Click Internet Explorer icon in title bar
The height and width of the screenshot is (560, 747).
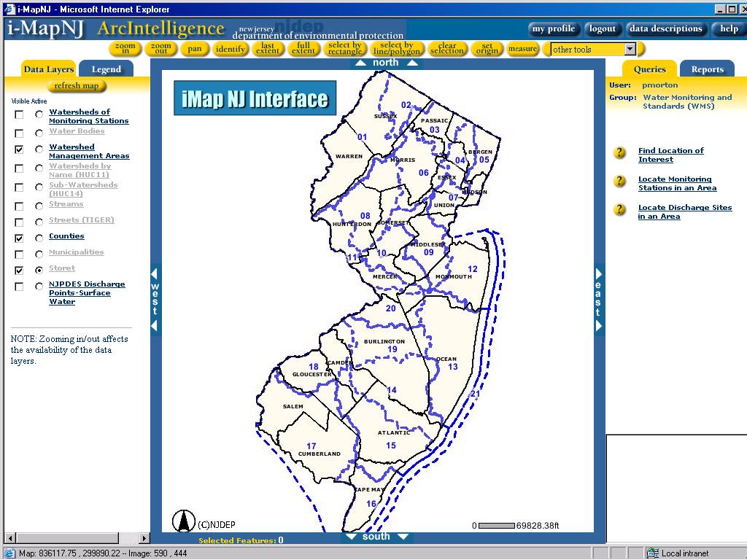click(9, 9)
